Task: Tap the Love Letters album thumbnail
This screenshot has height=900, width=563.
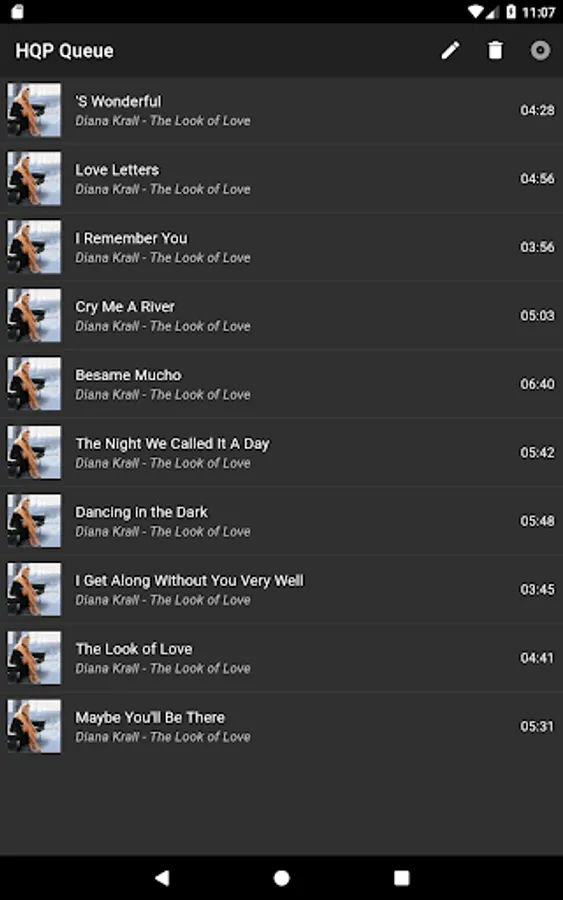Action: point(34,179)
